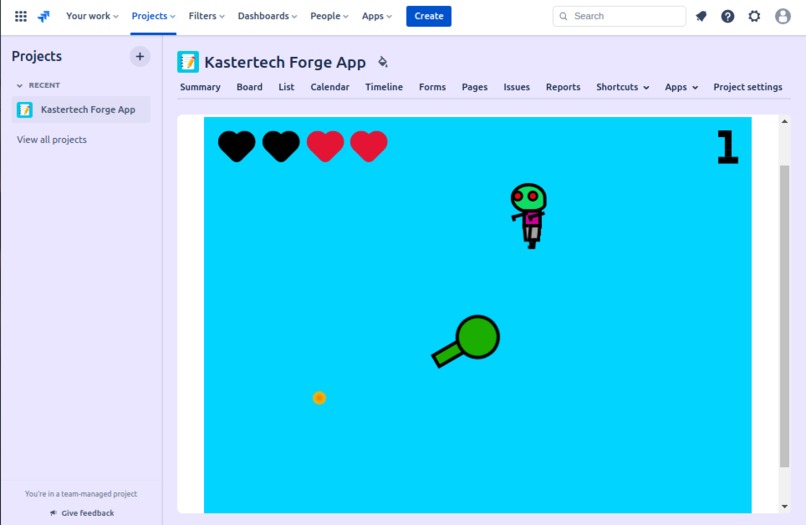Screen dimensions: 806x525
Task: Switch to the Calendar tab
Action: (x=329, y=87)
